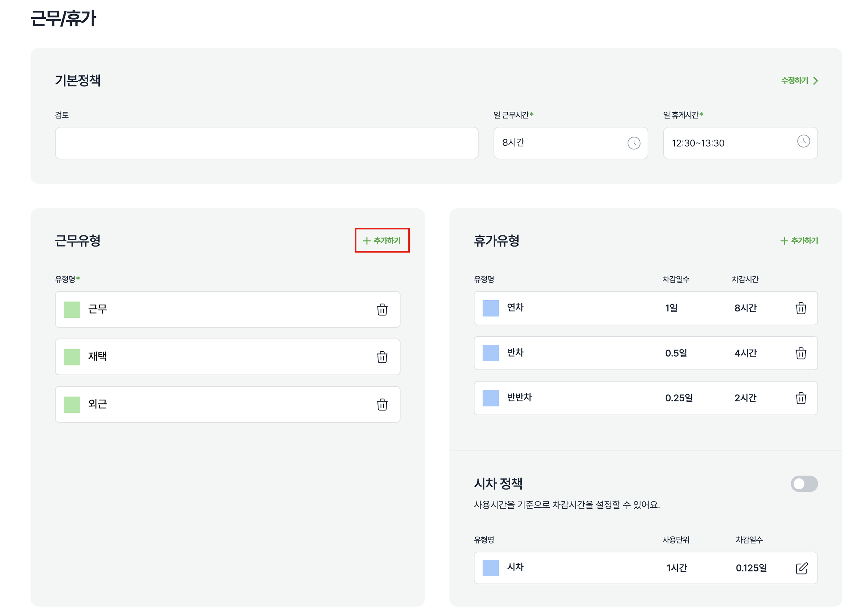
Task: Click clock icon in 일 근무시간 field
Action: [x=634, y=143]
